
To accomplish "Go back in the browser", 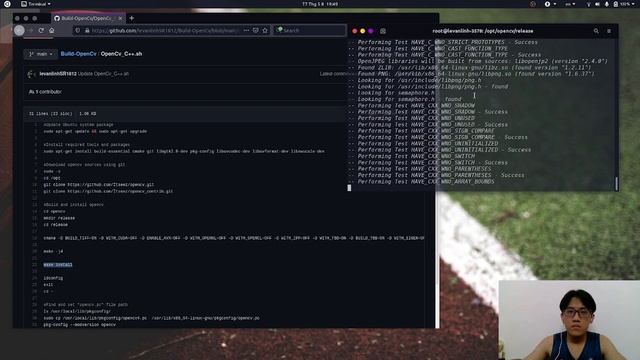I will tap(19, 30).
